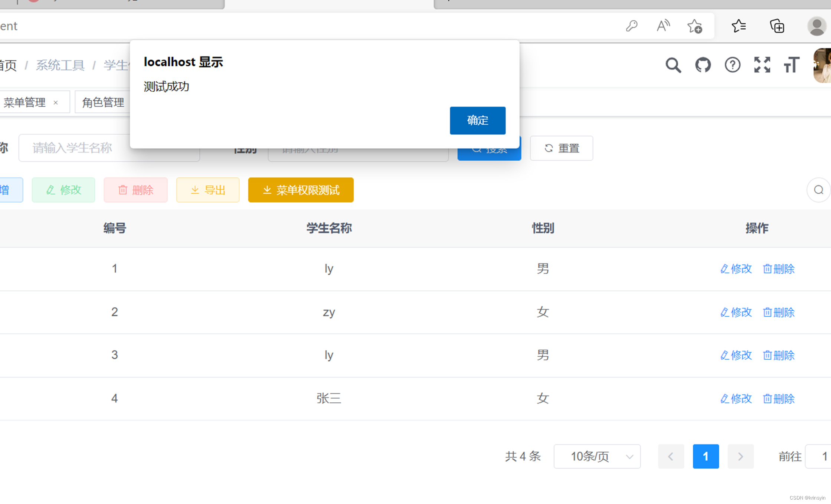The height and width of the screenshot is (504, 831).
Task: Open the 10条/页 page size dropdown
Action: pos(597,456)
